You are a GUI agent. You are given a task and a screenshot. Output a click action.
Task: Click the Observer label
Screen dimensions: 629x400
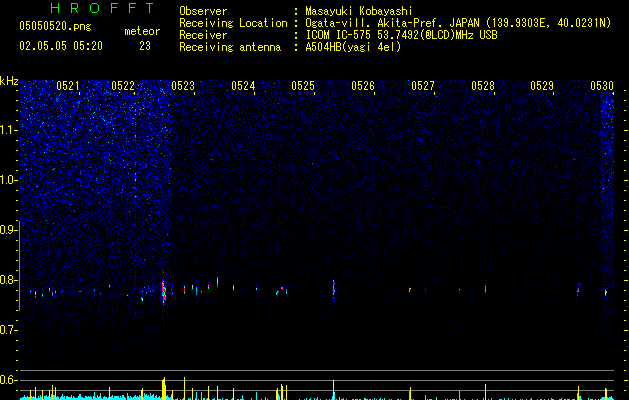coord(203,11)
